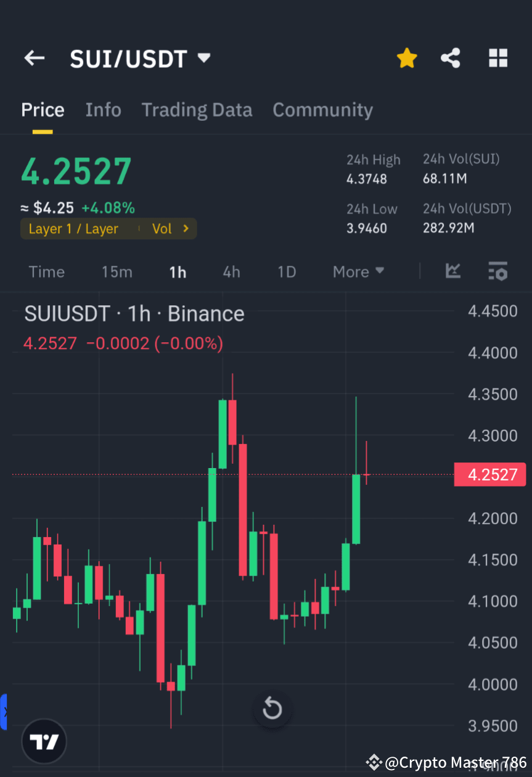Switch to the Trading Data tab
The width and height of the screenshot is (532, 777).
click(x=197, y=110)
